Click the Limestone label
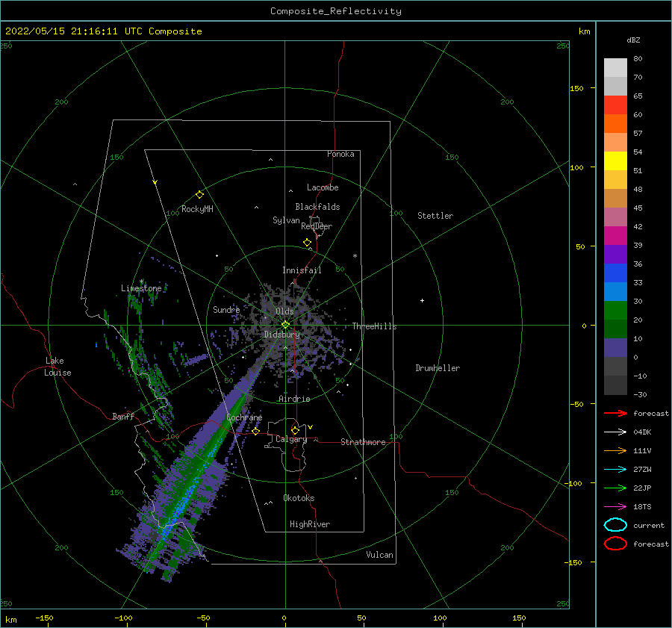The height and width of the screenshot is (628, 672). pos(141,288)
